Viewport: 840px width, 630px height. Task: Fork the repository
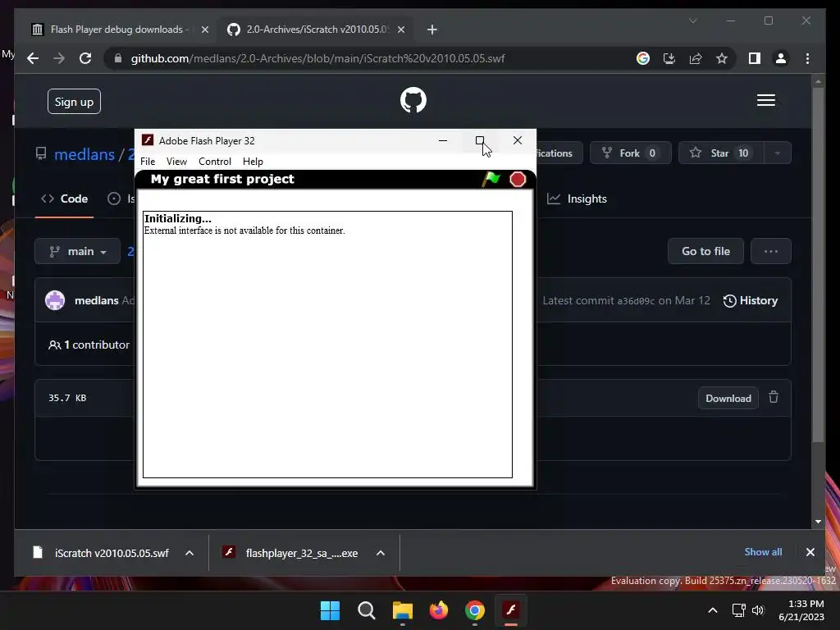(629, 153)
